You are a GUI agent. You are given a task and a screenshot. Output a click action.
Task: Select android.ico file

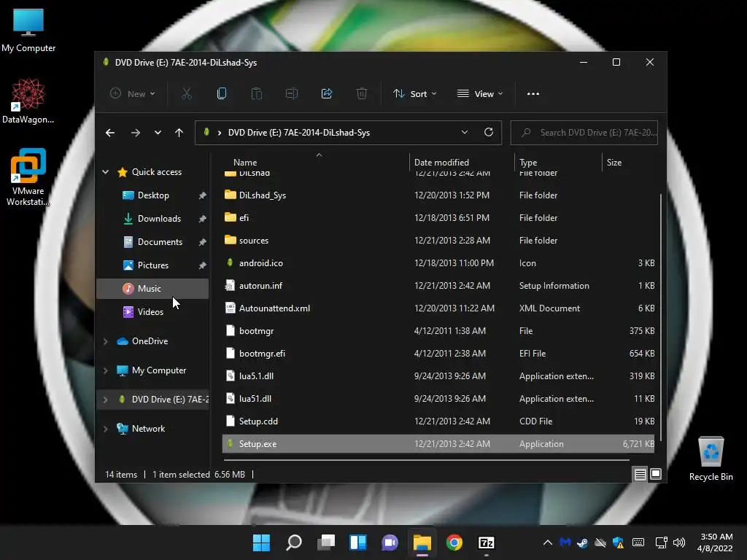click(x=438, y=262)
